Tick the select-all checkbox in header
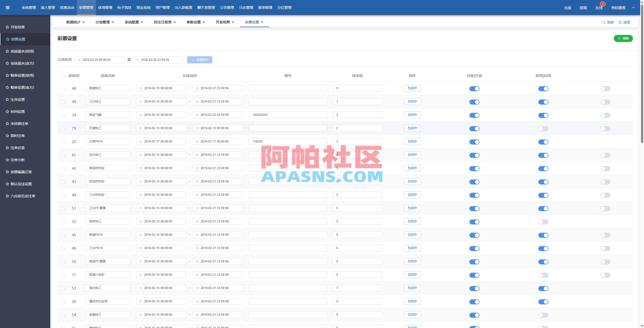644x328 pixels. pos(63,76)
